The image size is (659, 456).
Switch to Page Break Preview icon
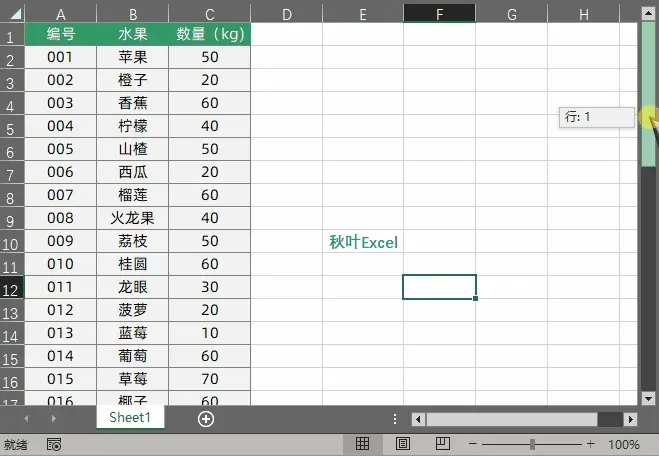point(443,444)
